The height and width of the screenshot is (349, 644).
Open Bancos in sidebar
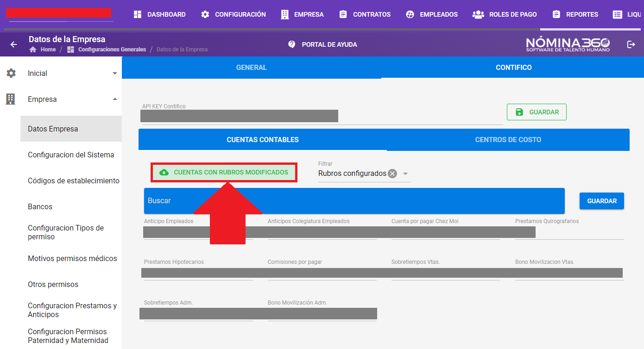[x=71, y=206]
